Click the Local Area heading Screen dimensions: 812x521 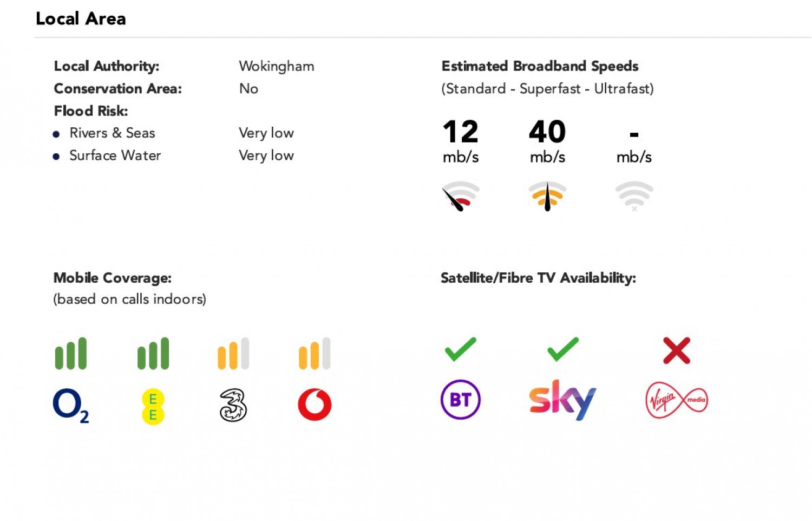(81, 18)
